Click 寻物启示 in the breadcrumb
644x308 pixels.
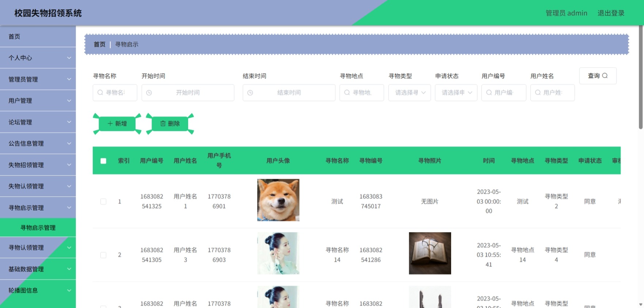click(x=127, y=45)
